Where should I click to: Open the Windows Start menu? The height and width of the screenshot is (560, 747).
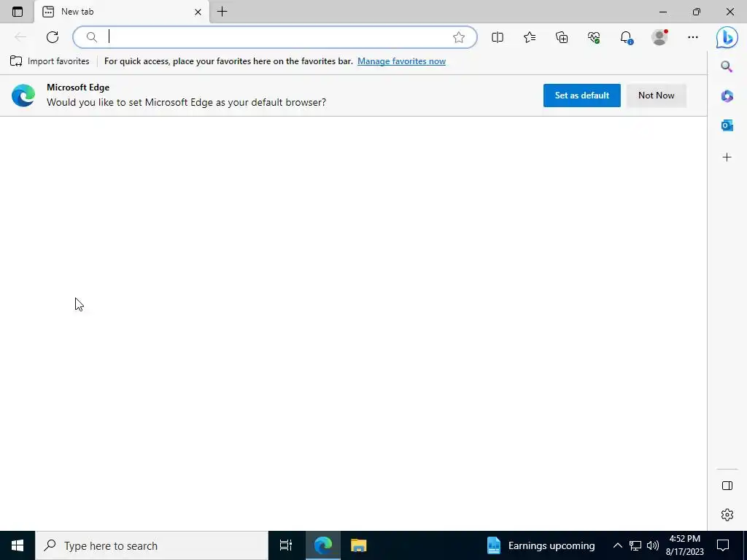[18, 545]
